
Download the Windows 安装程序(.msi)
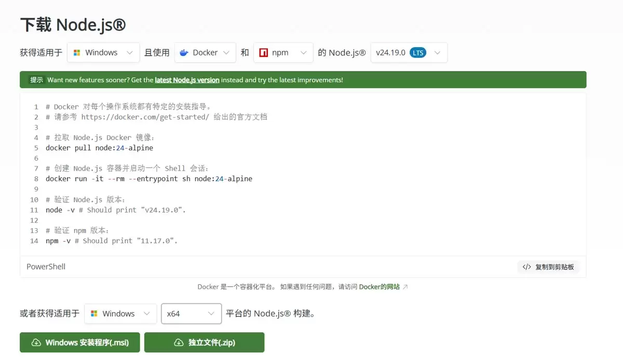(x=80, y=343)
